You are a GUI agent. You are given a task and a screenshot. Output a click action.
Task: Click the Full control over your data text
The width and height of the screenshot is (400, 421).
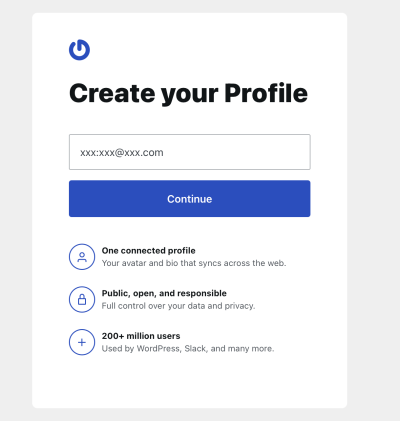pos(178,306)
